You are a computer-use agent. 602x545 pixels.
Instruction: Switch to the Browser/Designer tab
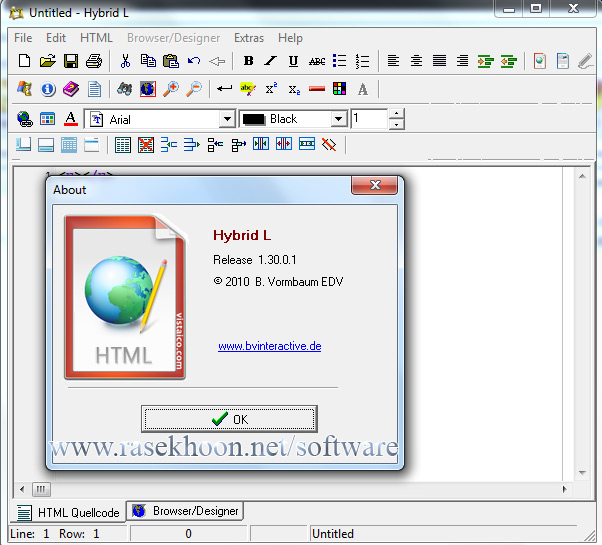point(185,511)
